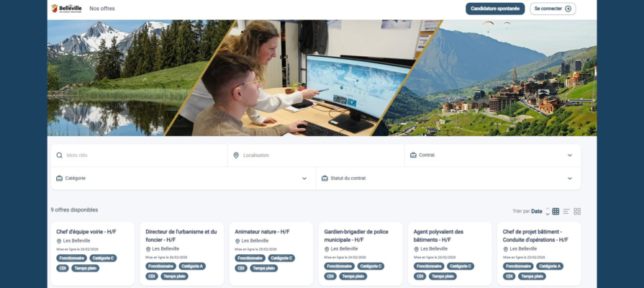644x288 pixels.
Task: Expand the Contrat filter dropdown
Action: [569, 155]
